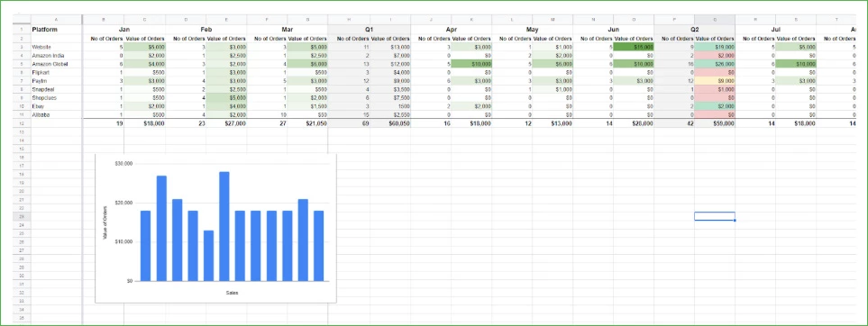Click the vertical Value of Orders axis title
868x326 pixels.
105,222
